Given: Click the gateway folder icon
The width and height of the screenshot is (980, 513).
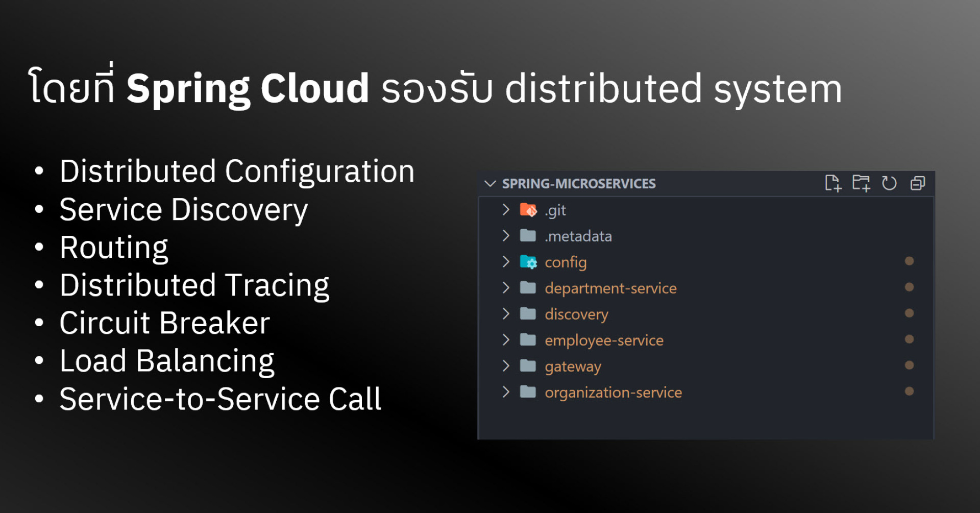Looking at the screenshot, I should [528, 365].
